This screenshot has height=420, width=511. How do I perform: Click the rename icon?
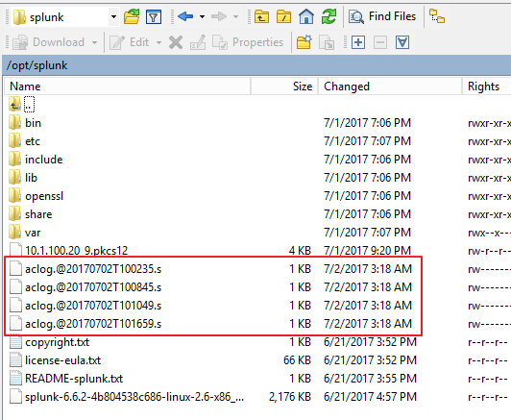(x=198, y=42)
